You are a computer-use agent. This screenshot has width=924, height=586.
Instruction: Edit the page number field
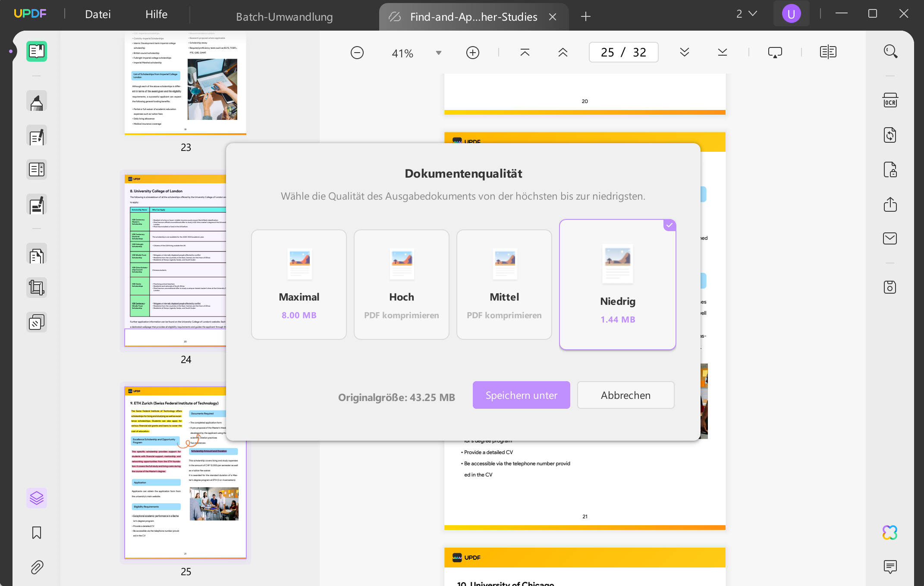point(624,52)
